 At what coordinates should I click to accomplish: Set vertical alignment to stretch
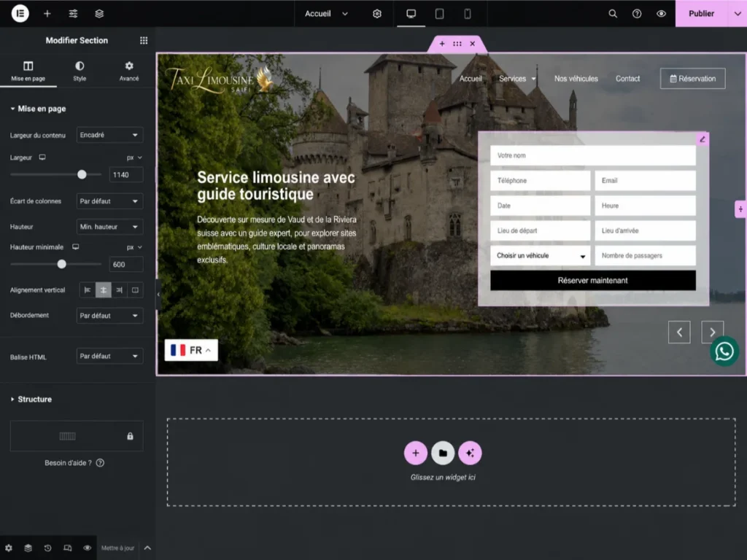tap(135, 290)
